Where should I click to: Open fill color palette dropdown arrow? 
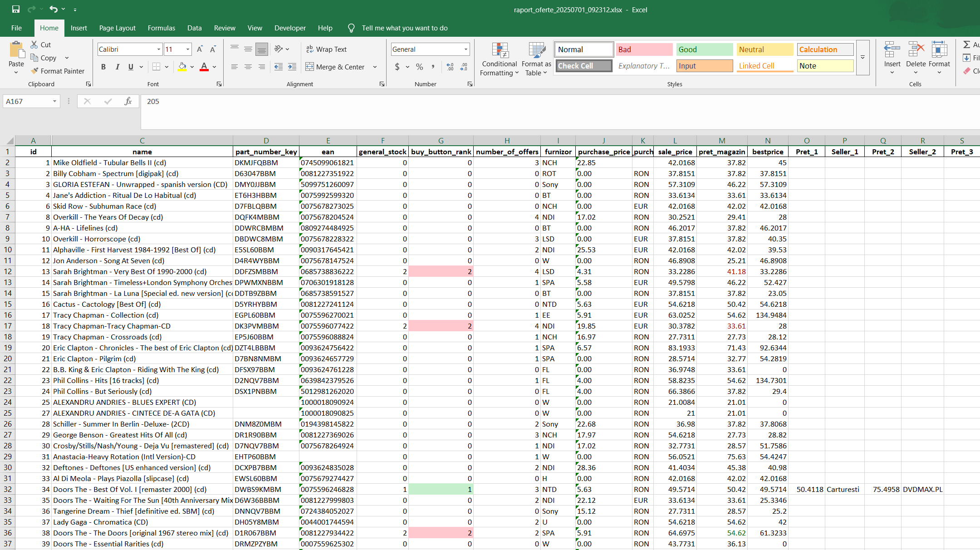tap(192, 67)
